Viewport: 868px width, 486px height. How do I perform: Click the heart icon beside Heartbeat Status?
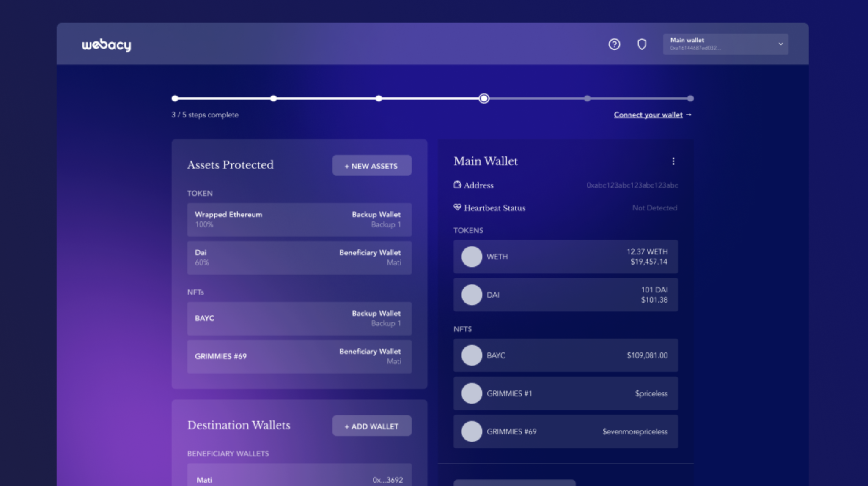point(457,208)
